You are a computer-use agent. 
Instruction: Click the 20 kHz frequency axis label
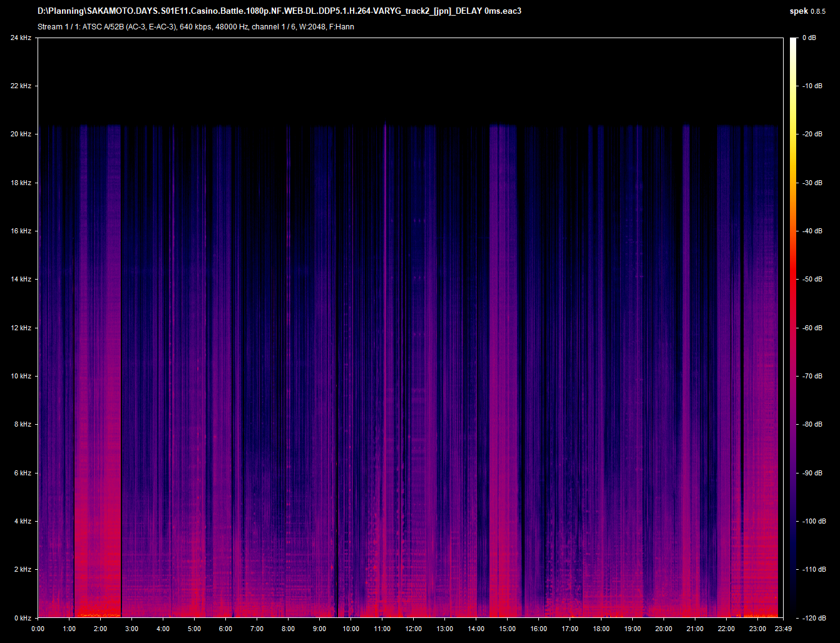[x=21, y=134]
